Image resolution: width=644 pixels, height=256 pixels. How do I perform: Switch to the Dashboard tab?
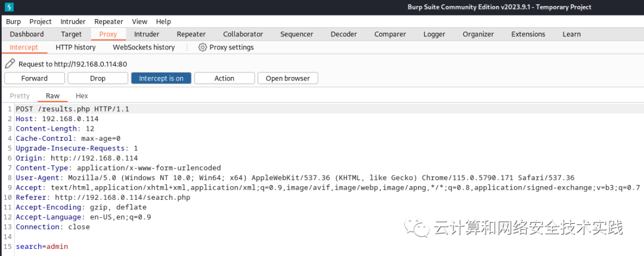[x=27, y=34]
